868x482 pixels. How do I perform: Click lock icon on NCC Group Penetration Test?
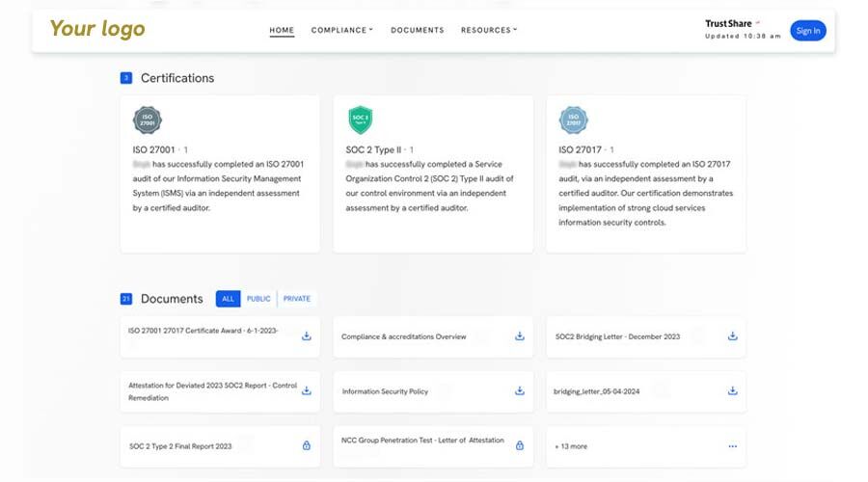click(520, 445)
